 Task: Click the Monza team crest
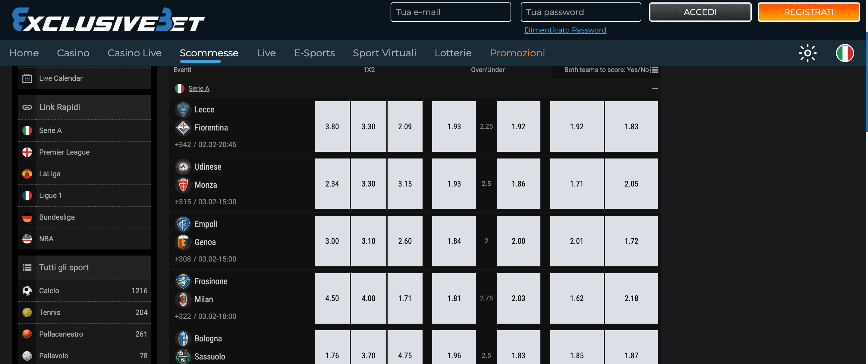click(x=183, y=185)
